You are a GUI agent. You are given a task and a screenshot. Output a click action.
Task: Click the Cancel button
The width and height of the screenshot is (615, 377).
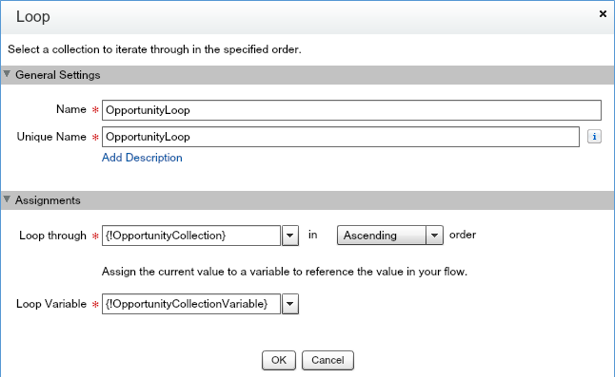click(328, 360)
